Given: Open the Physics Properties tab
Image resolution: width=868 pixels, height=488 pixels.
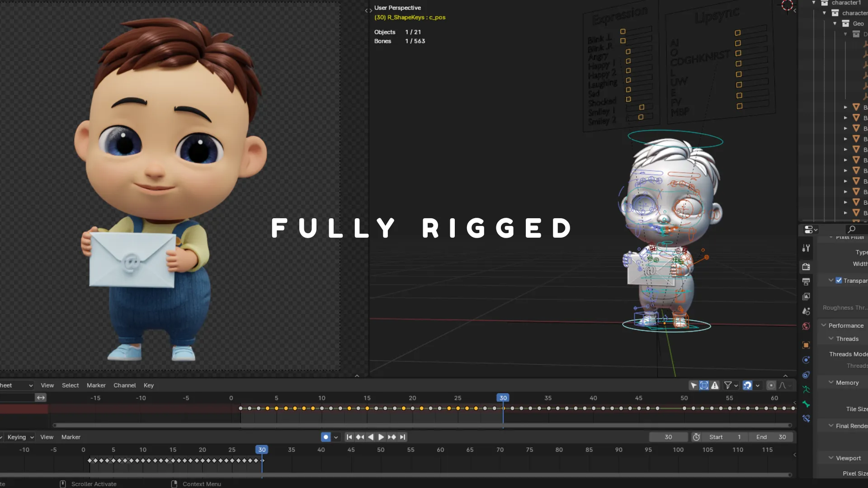Looking at the screenshot, I should click(806, 360).
